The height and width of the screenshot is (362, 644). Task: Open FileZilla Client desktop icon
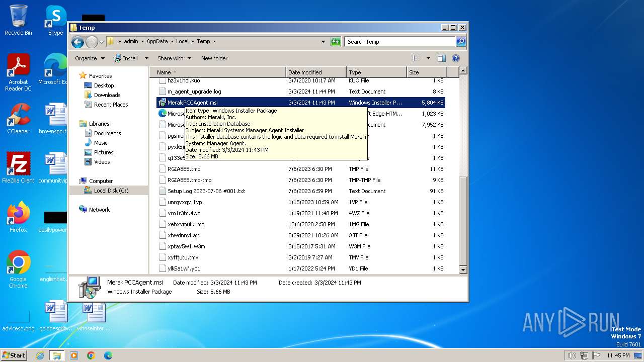click(18, 167)
